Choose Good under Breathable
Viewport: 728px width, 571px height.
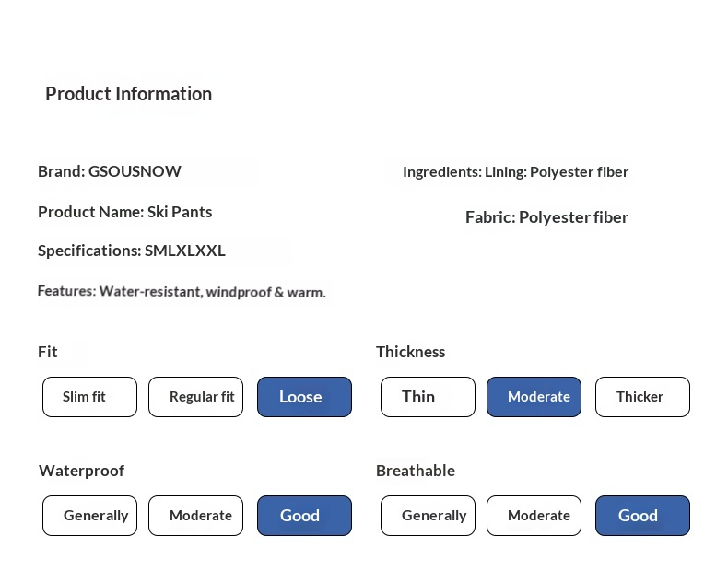pos(642,516)
